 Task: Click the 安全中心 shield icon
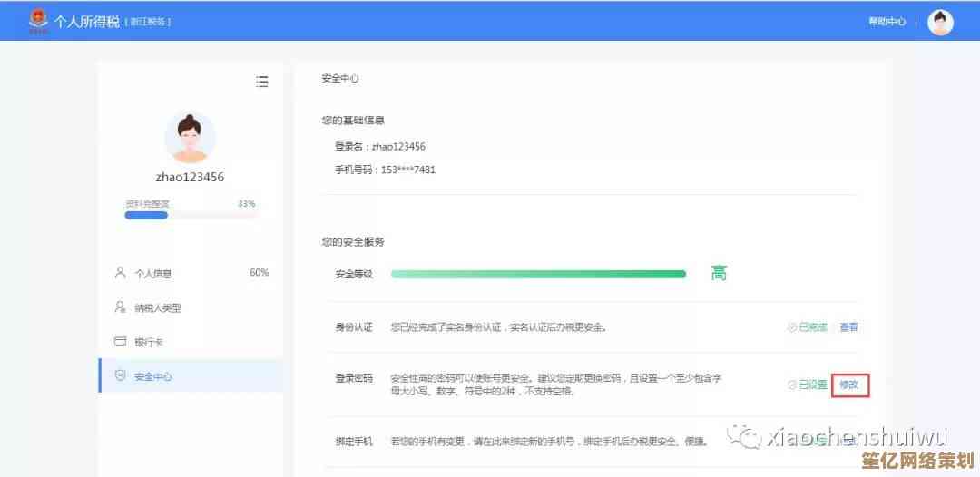[120, 376]
